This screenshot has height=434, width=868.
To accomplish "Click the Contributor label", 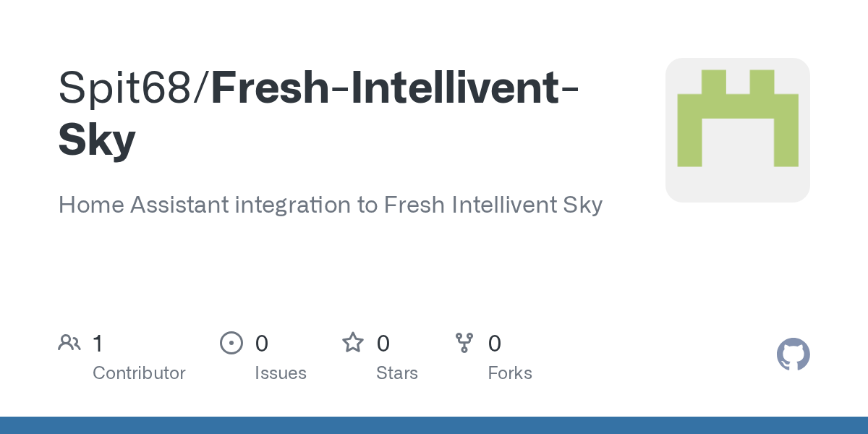I will coord(139,373).
